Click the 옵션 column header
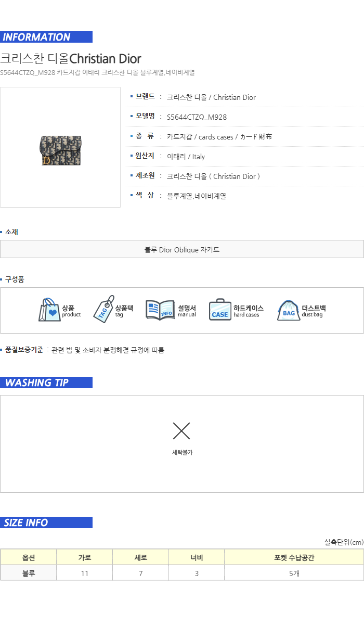 pyautogui.click(x=29, y=557)
